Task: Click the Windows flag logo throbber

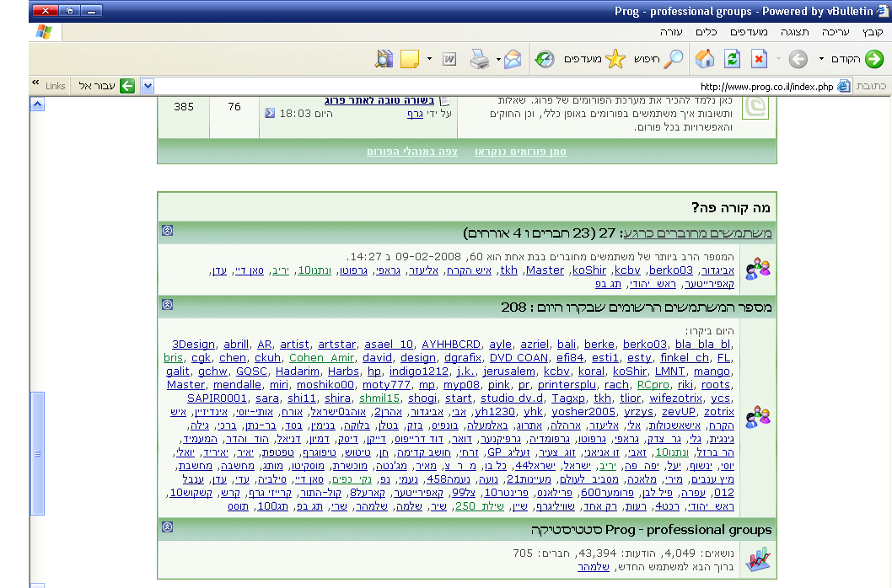Action: (x=44, y=32)
